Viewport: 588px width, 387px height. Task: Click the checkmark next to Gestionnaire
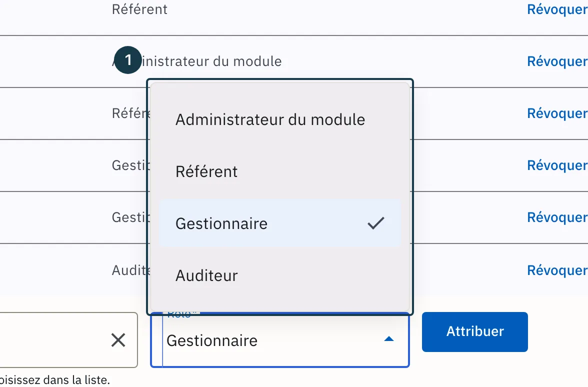(376, 223)
